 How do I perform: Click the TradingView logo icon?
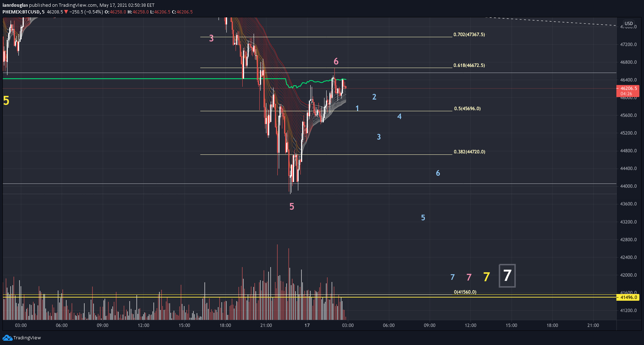tap(7, 338)
